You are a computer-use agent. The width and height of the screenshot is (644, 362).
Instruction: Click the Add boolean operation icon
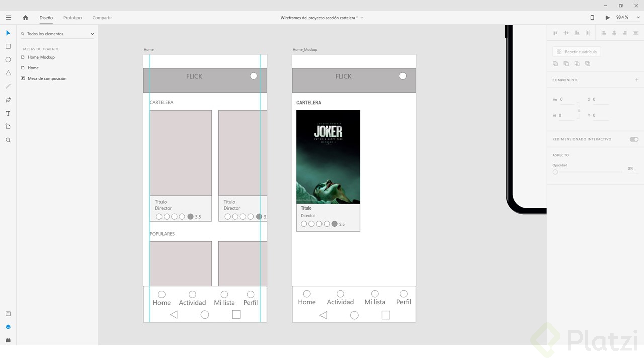[x=555, y=64]
